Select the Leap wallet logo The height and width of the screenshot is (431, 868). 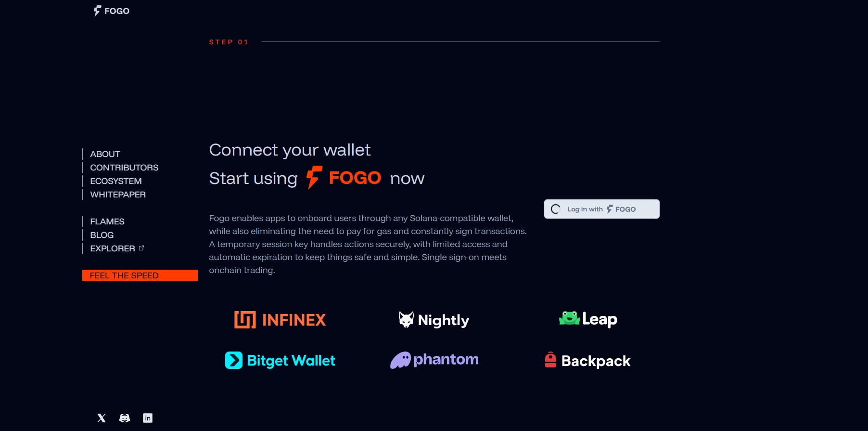[x=588, y=319]
